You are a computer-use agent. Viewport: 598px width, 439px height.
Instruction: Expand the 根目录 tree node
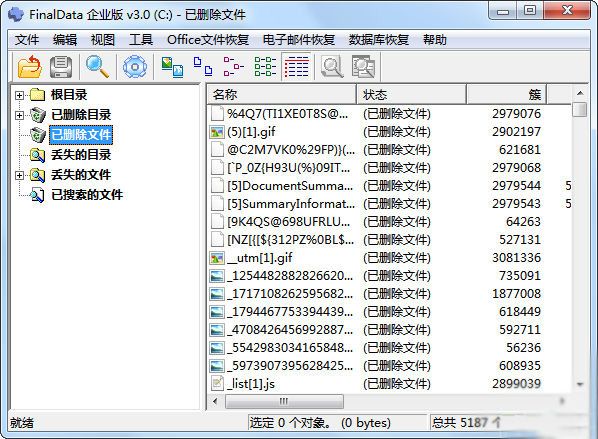19,95
